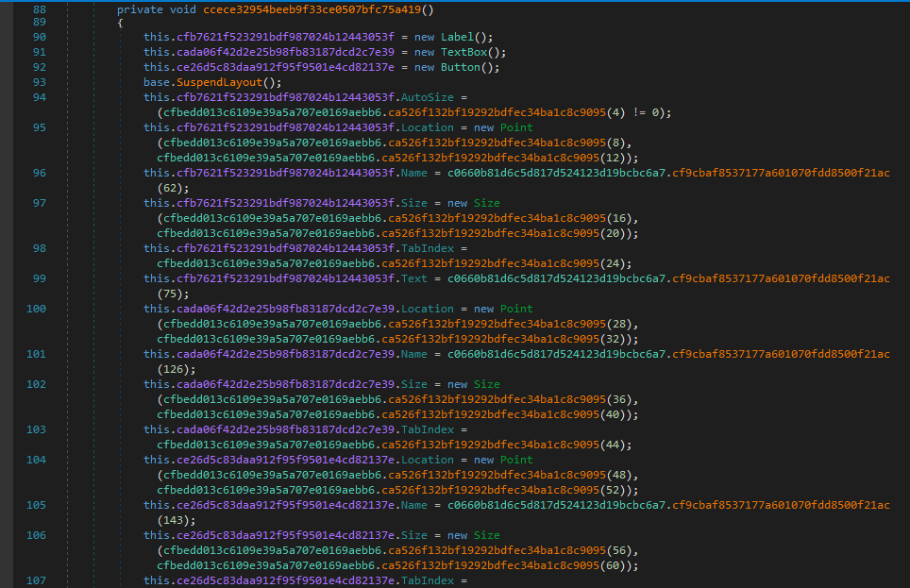
Task: Click the Point type on line 104
Action: 516,460
